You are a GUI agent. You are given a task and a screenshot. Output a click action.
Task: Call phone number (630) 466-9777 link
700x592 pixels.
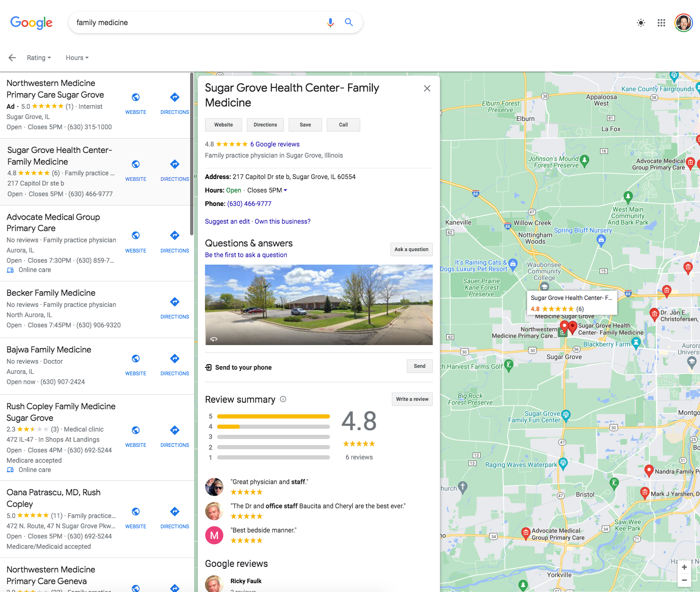249,204
